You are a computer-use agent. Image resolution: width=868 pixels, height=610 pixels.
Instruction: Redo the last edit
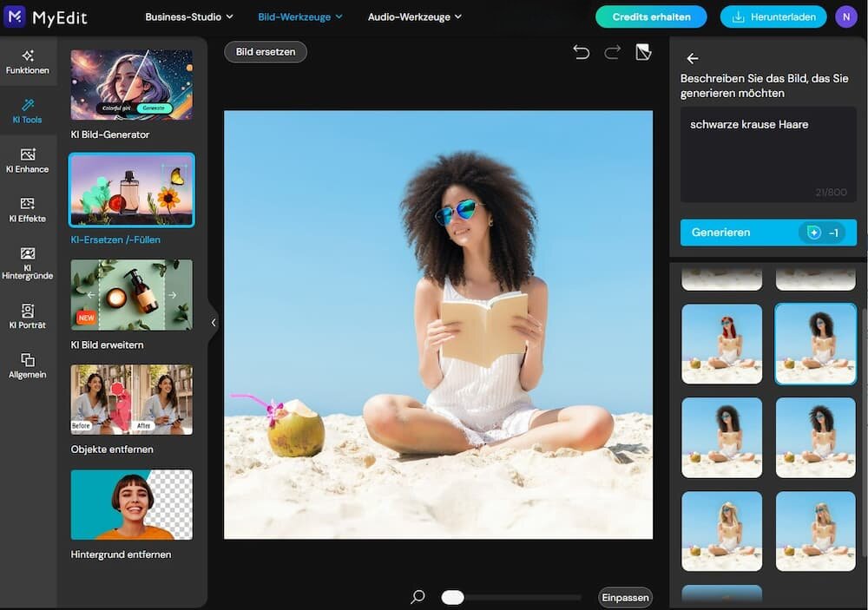(612, 52)
